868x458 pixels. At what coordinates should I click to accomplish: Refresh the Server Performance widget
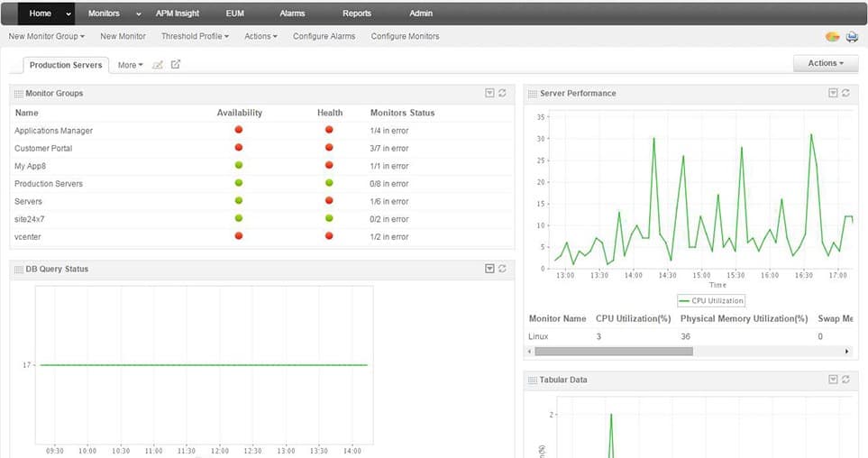point(845,93)
